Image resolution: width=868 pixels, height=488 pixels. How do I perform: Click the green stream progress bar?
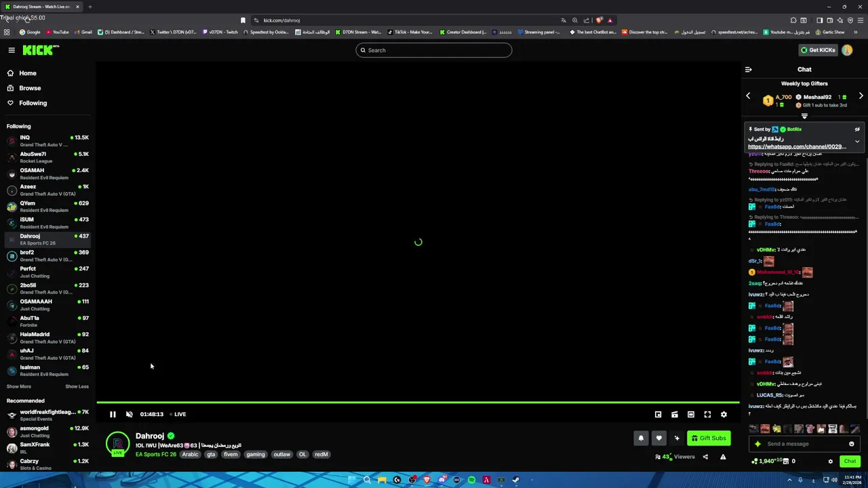pyautogui.click(x=418, y=403)
